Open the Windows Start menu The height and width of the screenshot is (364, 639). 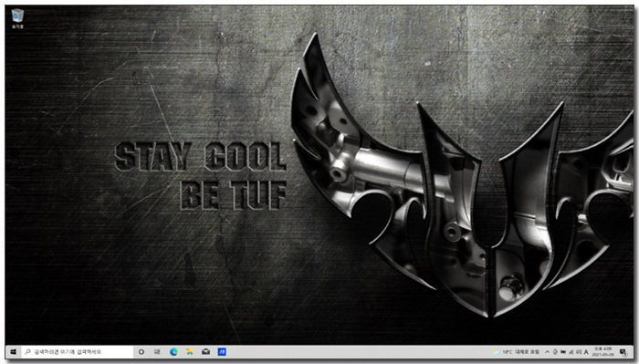click(x=13, y=352)
